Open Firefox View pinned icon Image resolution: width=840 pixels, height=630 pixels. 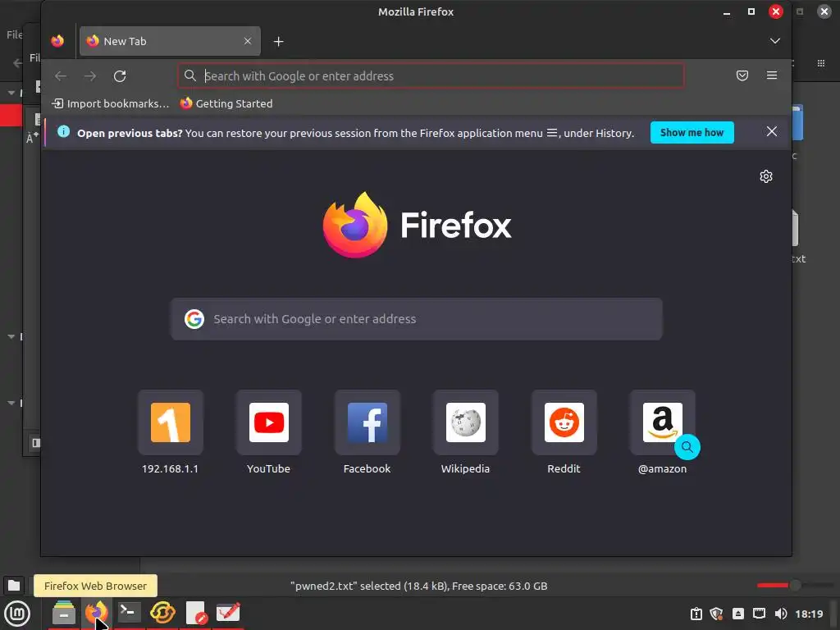[x=57, y=41]
